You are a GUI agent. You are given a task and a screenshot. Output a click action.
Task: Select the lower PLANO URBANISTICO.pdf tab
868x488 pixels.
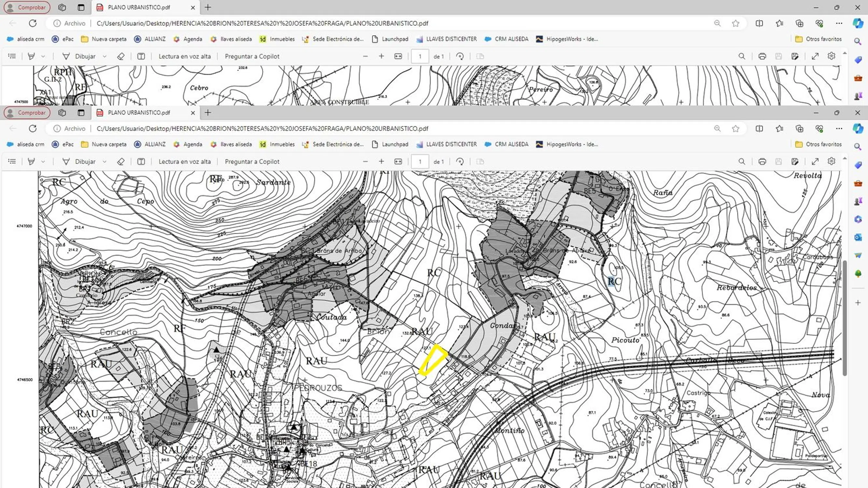[139, 113]
